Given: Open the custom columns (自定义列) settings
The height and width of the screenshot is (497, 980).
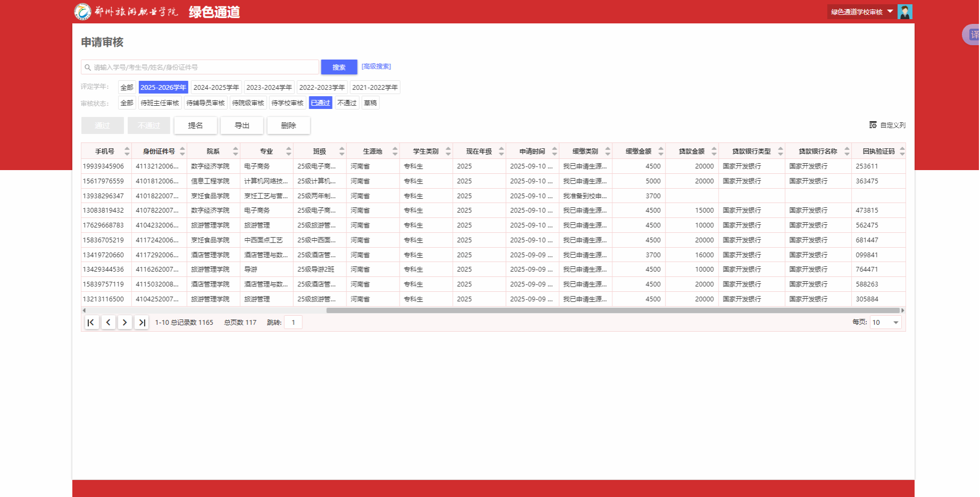Looking at the screenshot, I should tap(887, 125).
